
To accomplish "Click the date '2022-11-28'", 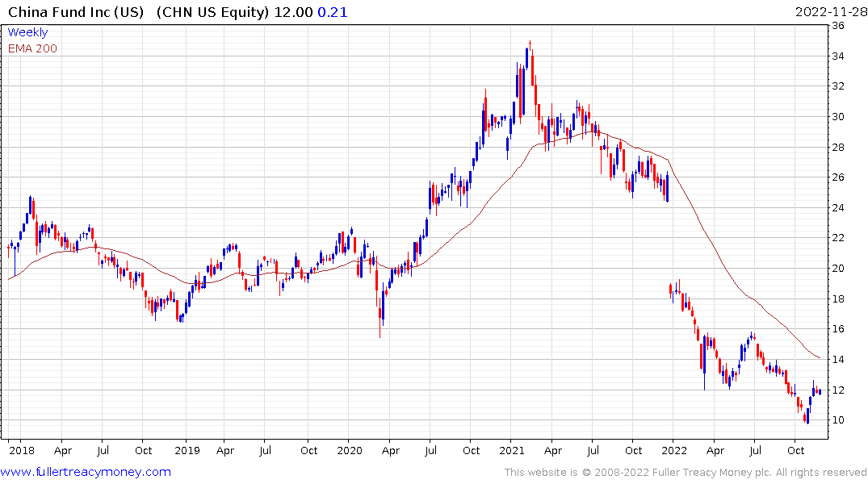I will click(x=830, y=11).
